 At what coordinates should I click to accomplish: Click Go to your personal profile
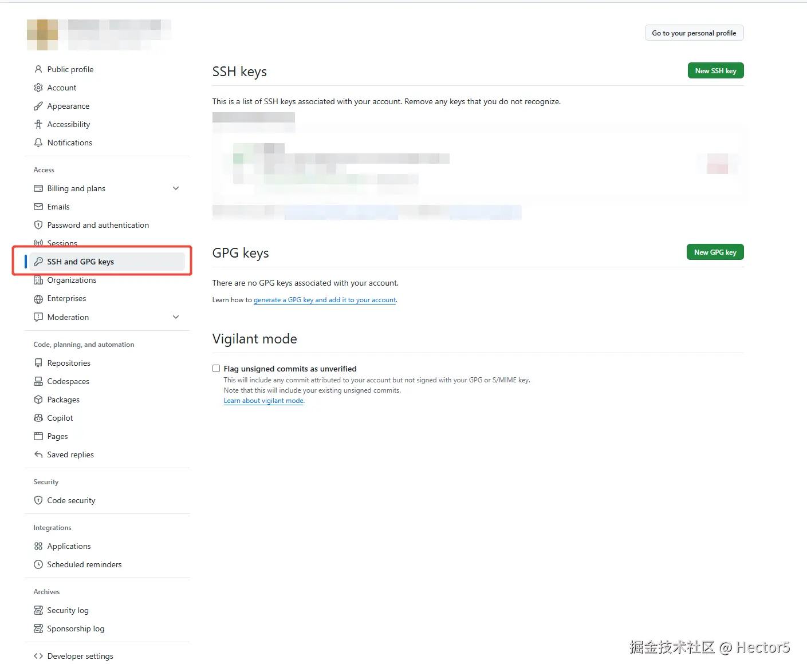point(694,33)
